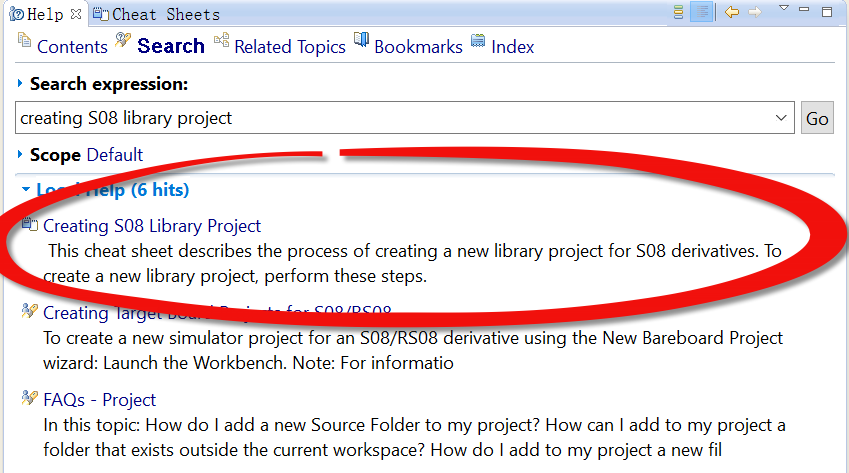Collapse the Search expression section triangle
The width and height of the screenshot is (849, 473).
(20, 84)
